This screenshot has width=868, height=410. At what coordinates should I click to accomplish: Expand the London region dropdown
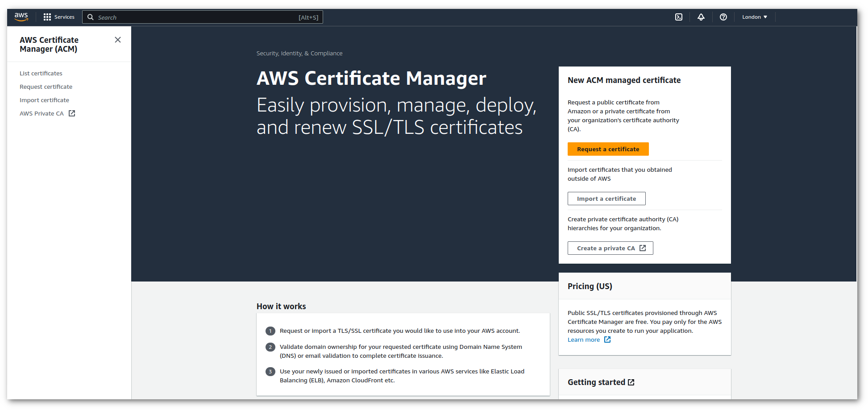pyautogui.click(x=755, y=17)
